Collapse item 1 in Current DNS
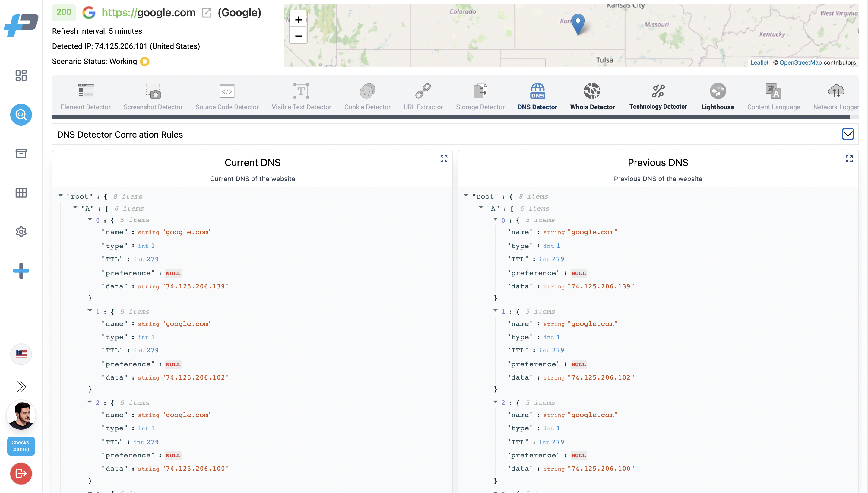868x493 pixels. [90, 310]
